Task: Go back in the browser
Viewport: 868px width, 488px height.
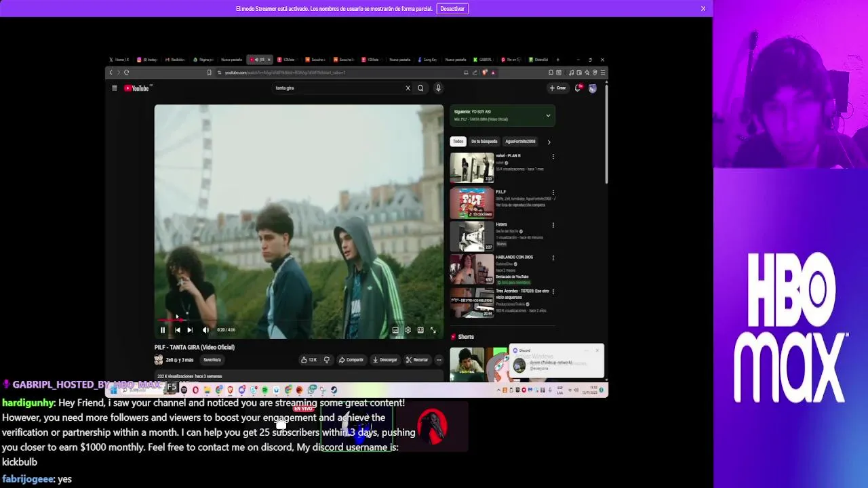Action: tap(112, 73)
